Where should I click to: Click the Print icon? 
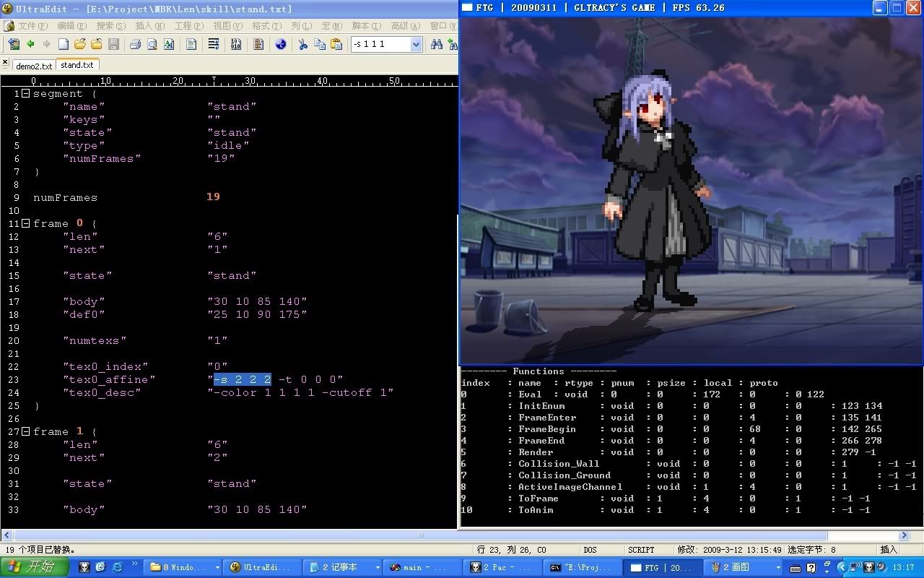pos(135,44)
